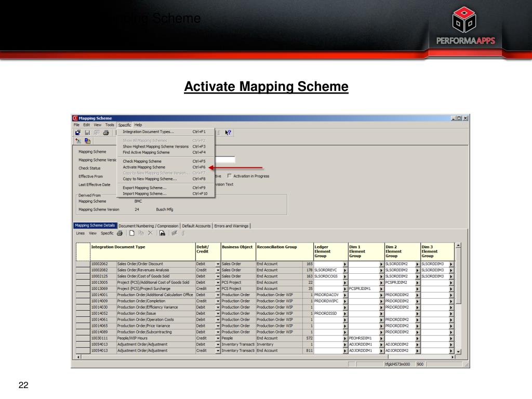The image size is (532, 399).
Task: Open Debit/Credit dropdown for Order Discount row
Action: [x=218, y=264]
